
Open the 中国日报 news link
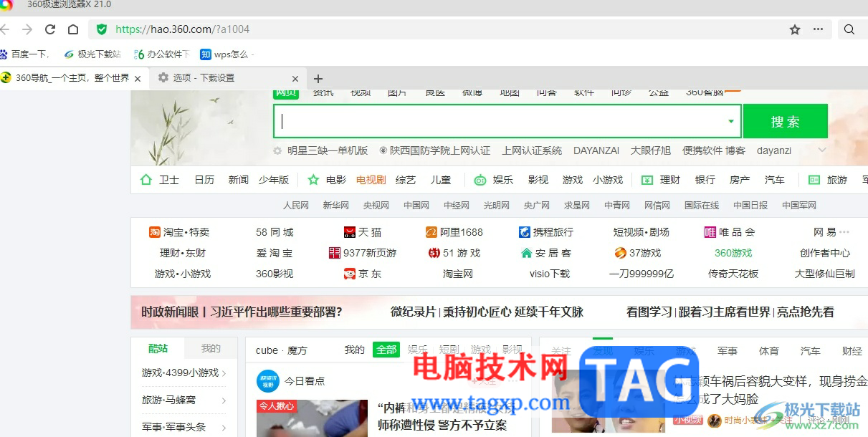click(x=750, y=205)
